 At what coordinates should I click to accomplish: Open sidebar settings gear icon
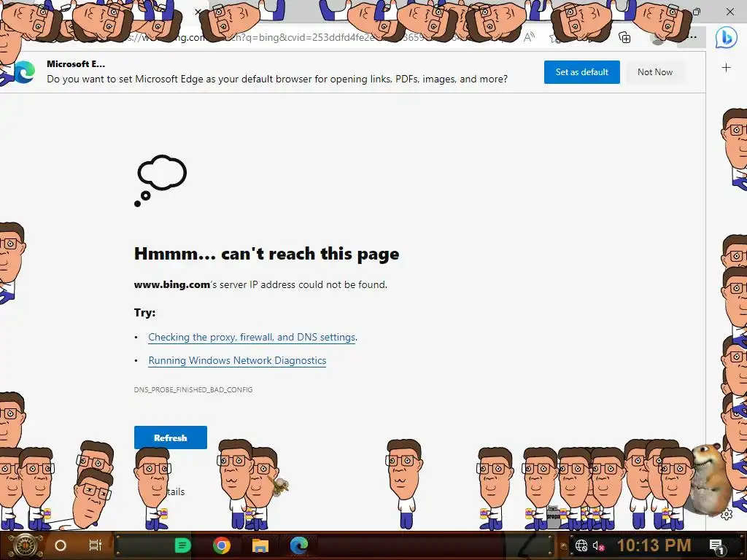(x=727, y=515)
